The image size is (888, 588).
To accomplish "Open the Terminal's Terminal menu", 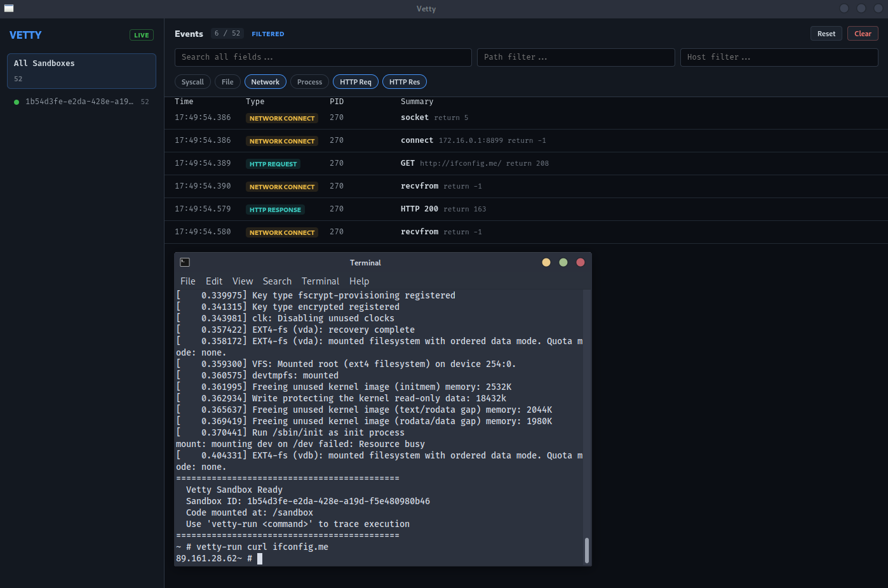I will [320, 281].
